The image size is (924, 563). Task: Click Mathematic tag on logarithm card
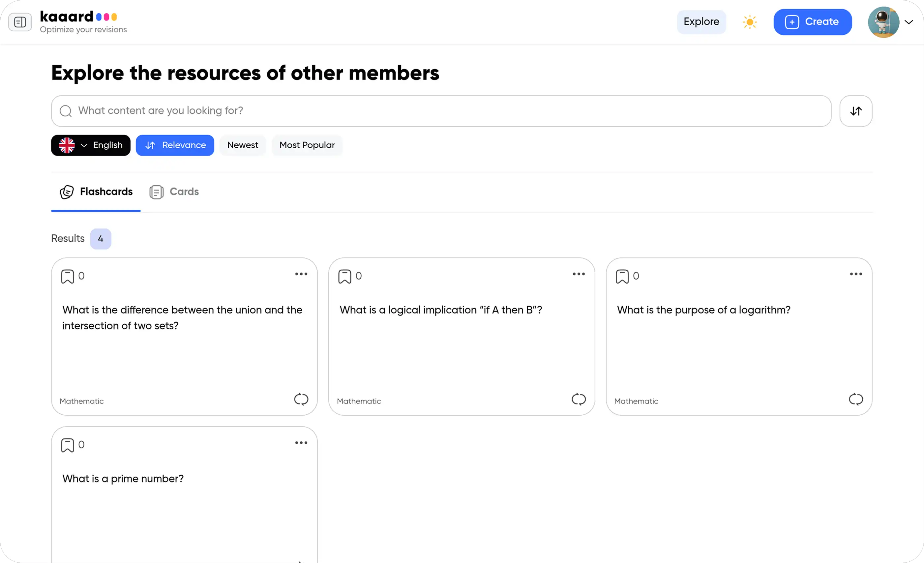click(x=636, y=401)
